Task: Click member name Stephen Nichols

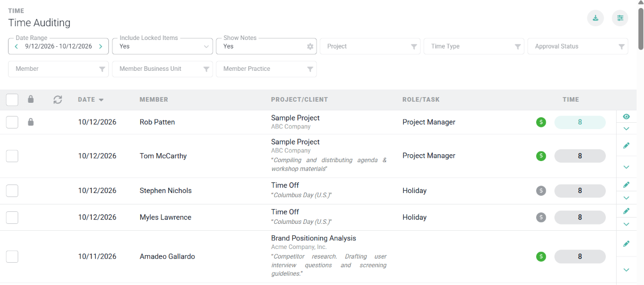Action: click(x=165, y=191)
